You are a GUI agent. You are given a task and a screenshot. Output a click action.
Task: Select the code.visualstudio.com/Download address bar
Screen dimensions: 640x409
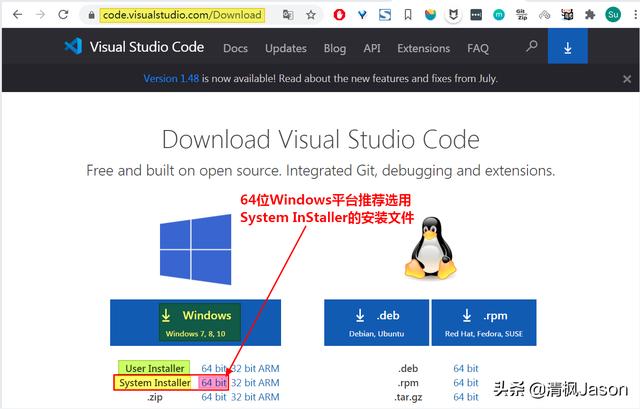(x=182, y=15)
